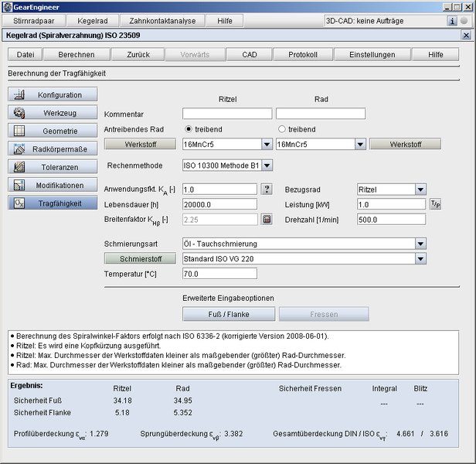Go to the Werkzeug sidebar section
This screenshot has width=476, height=464.
point(53,112)
